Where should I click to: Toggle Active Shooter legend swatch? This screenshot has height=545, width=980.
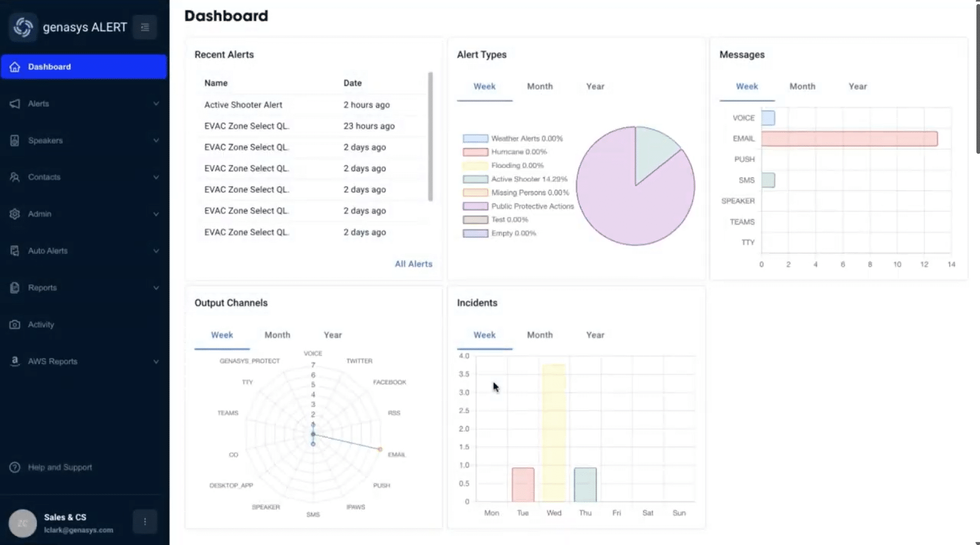tap(475, 179)
